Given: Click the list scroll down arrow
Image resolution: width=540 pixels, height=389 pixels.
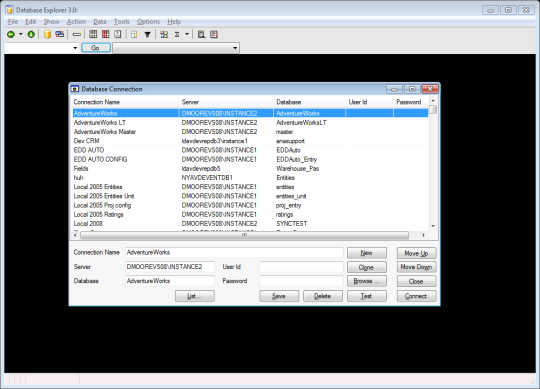Looking at the screenshot, I should (x=433, y=226).
